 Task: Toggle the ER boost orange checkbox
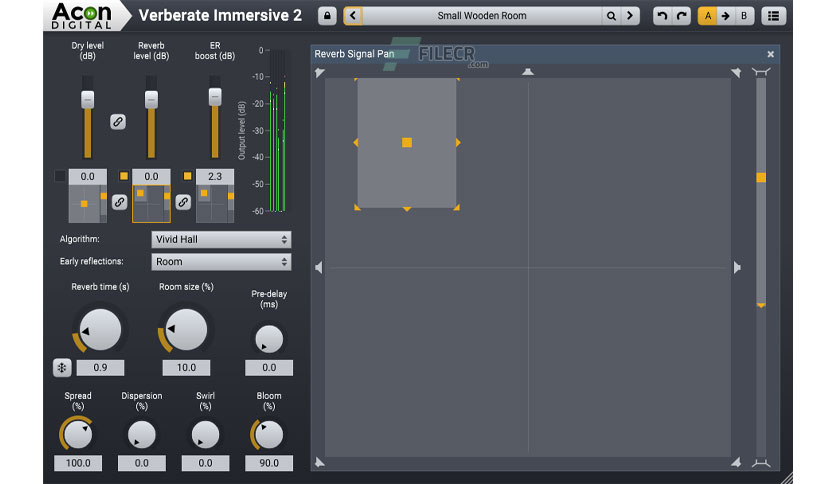187,176
